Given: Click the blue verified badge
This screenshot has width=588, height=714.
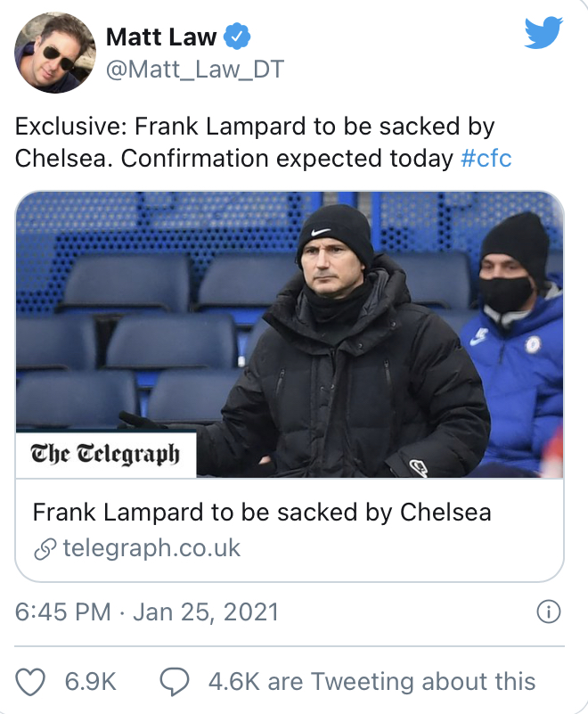Looking at the screenshot, I should tap(238, 37).
